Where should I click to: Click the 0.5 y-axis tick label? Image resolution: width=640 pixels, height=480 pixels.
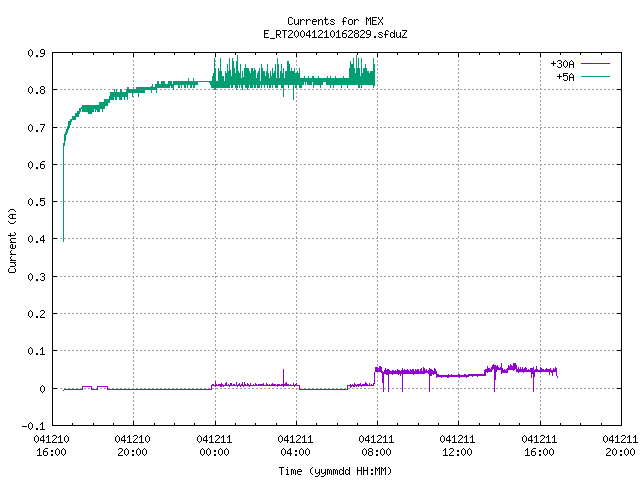click(36, 202)
